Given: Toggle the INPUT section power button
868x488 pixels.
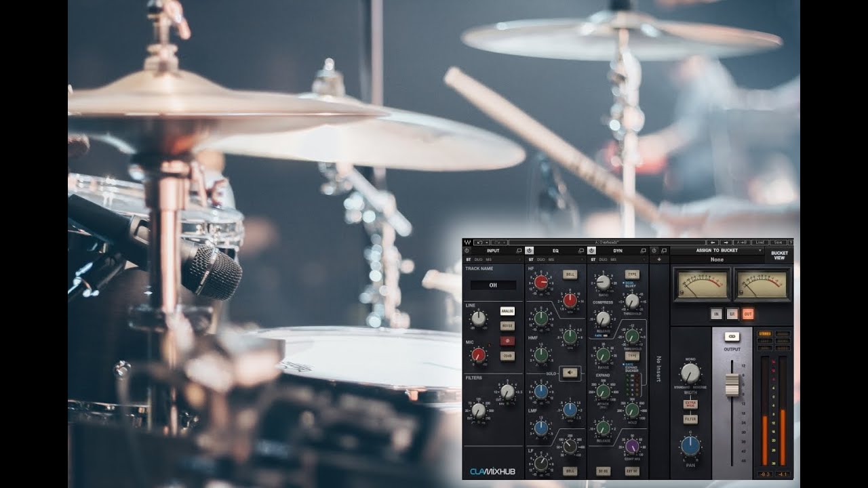Looking at the screenshot, I should tap(467, 251).
